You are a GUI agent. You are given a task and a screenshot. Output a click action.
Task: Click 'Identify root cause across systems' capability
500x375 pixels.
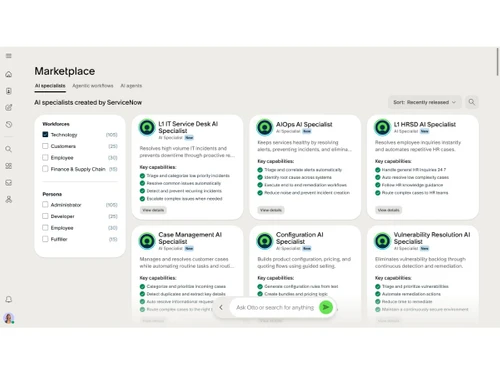coord(298,177)
